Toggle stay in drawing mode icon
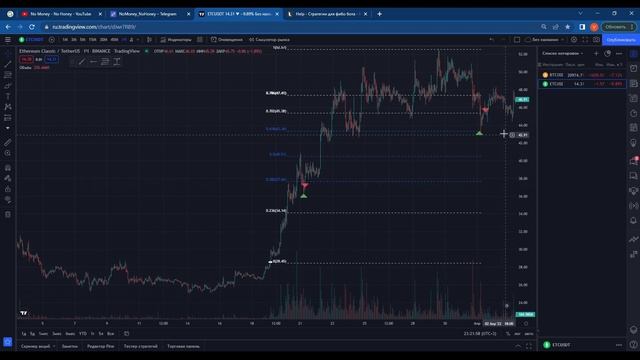This screenshot has width=640, height=360. (8, 178)
